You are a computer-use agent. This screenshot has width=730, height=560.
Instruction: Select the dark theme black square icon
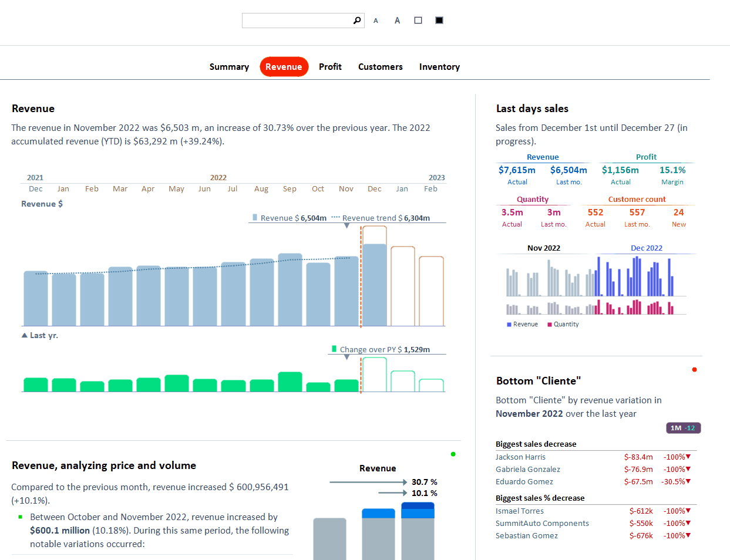pos(439,21)
